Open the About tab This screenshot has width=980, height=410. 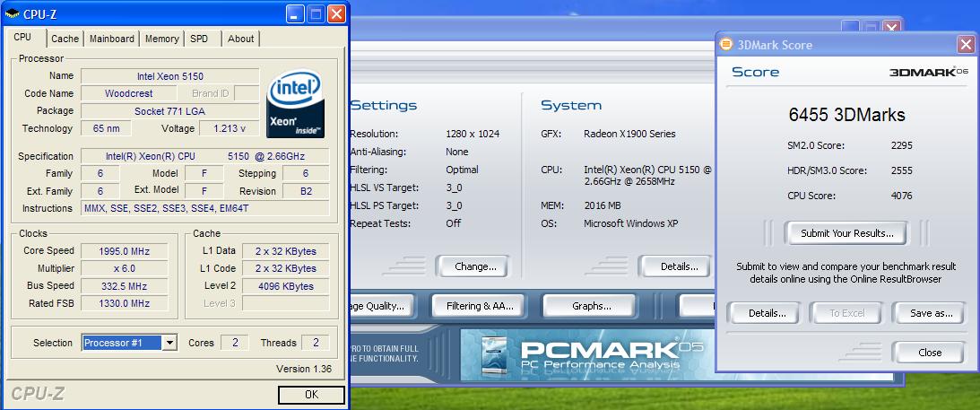(x=240, y=39)
